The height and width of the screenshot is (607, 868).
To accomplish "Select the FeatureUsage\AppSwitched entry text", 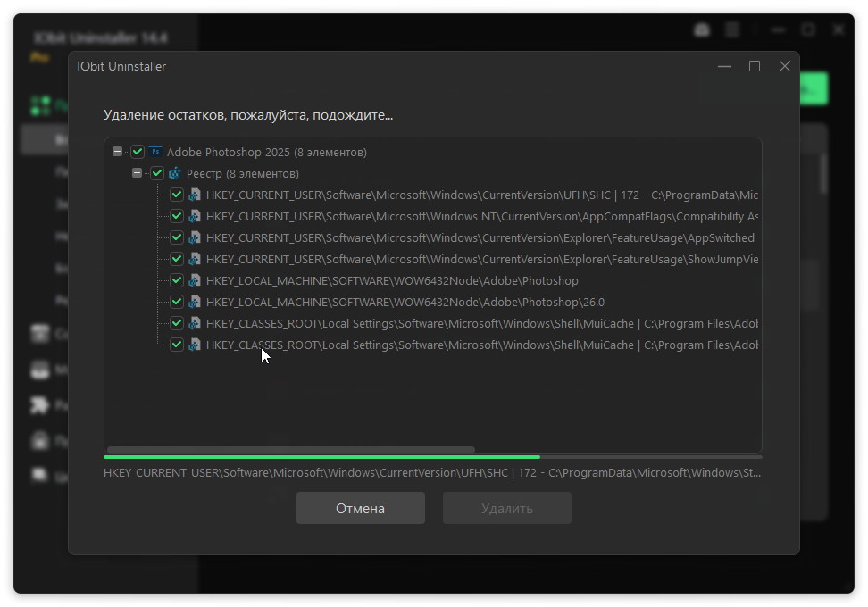I will 480,238.
